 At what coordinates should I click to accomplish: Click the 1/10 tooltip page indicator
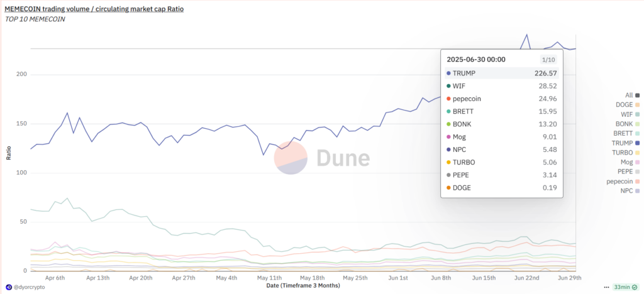548,60
